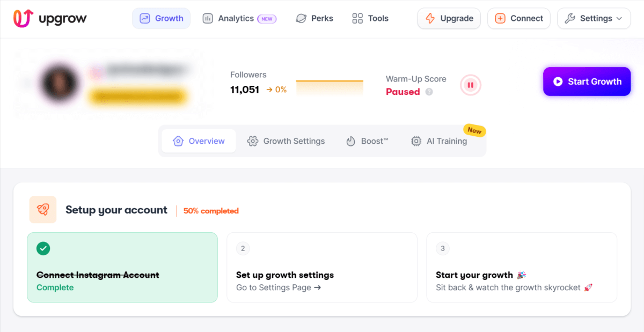Click the Upgrade lightning option
644x332 pixels.
point(449,18)
